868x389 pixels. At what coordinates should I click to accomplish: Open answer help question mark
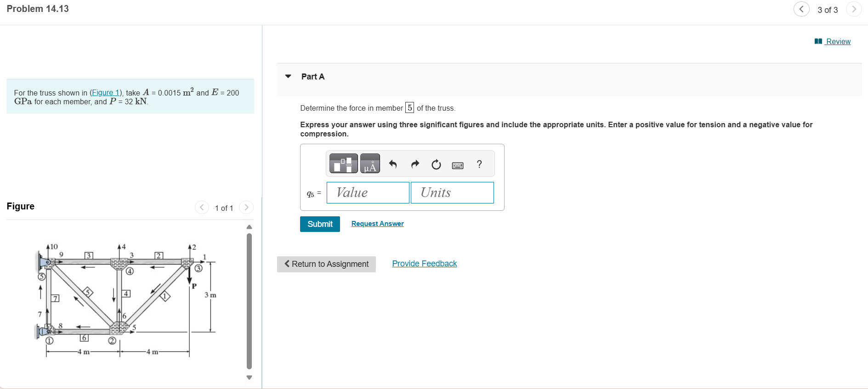pyautogui.click(x=479, y=164)
